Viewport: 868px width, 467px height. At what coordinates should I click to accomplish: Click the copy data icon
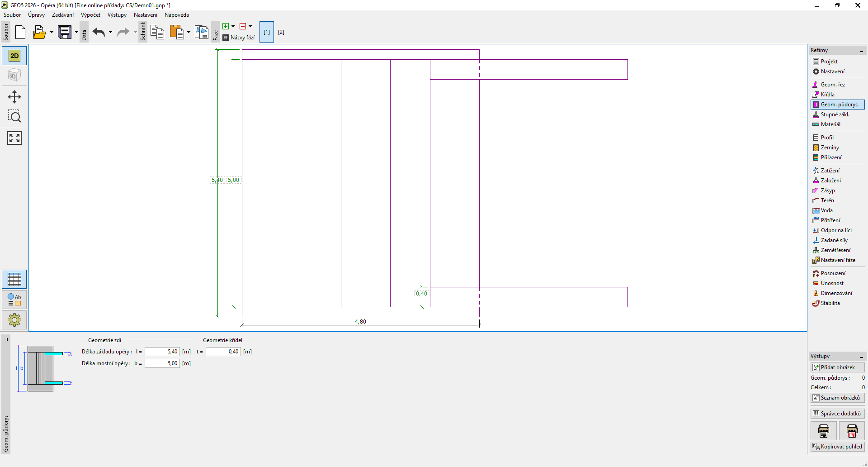[157, 32]
